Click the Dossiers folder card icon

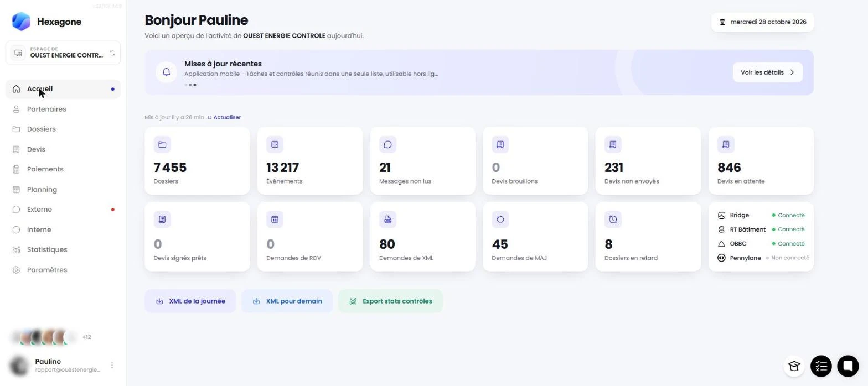point(162,144)
